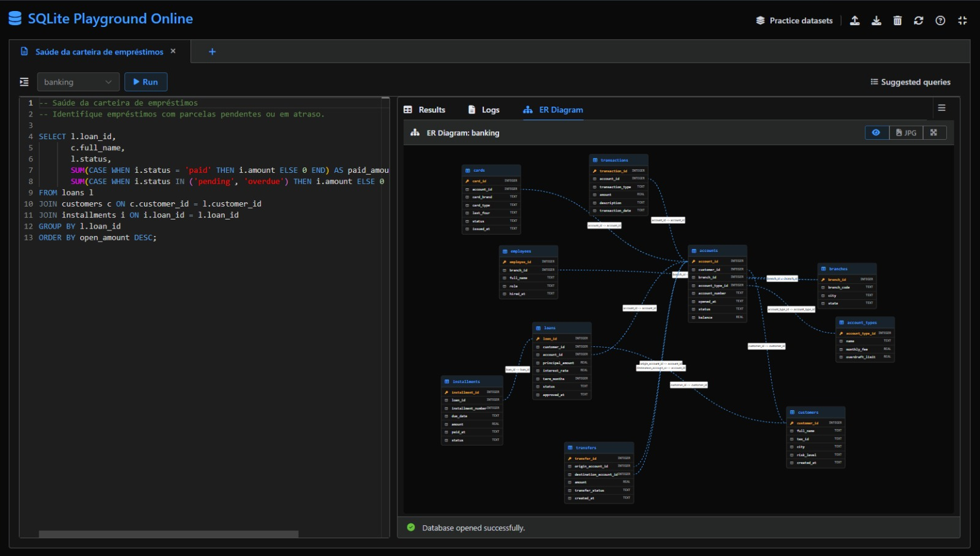Select the Saúde da carteira de empréstimos tab
This screenshot has width=980, height=556.
click(99, 51)
